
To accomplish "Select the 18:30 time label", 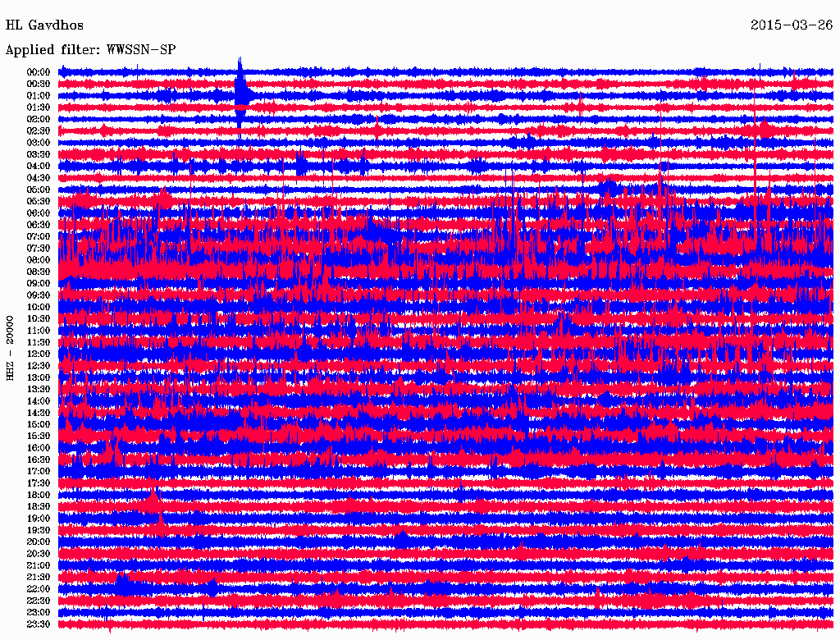I will tap(39, 506).
